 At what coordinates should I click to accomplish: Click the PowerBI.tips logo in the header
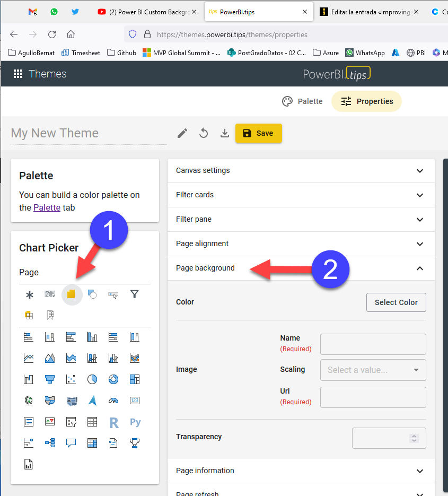(337, 74)
